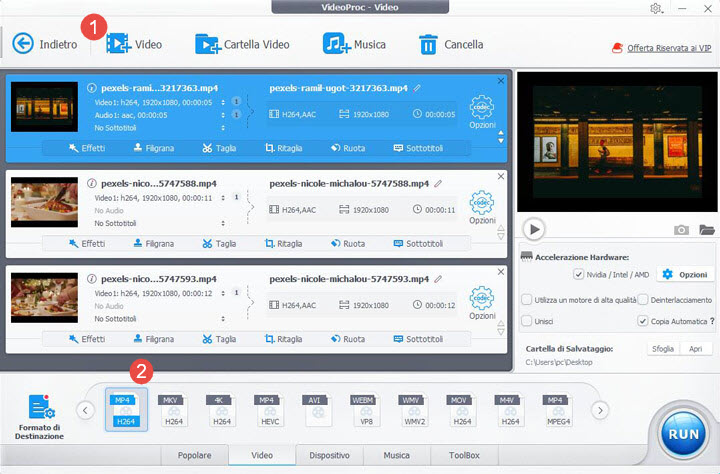The height and width of the screenshot is (474, 720).
Task: Open Formato di Destinazione settings
Action: click(x=39, y=417)
